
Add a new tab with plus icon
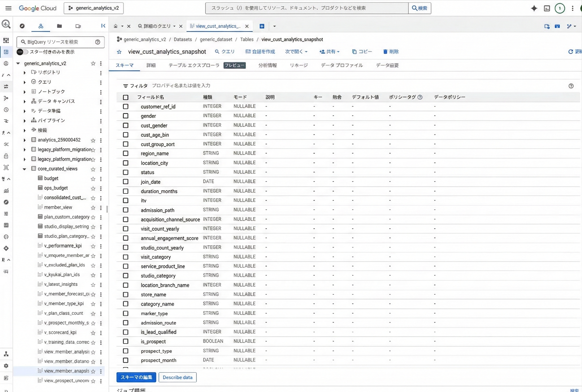[262, 26]
